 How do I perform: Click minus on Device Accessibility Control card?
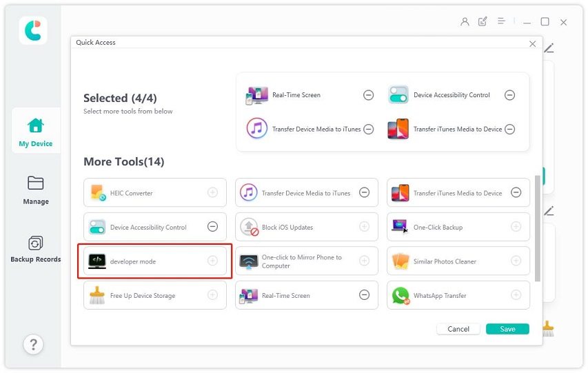coord(212,227)
